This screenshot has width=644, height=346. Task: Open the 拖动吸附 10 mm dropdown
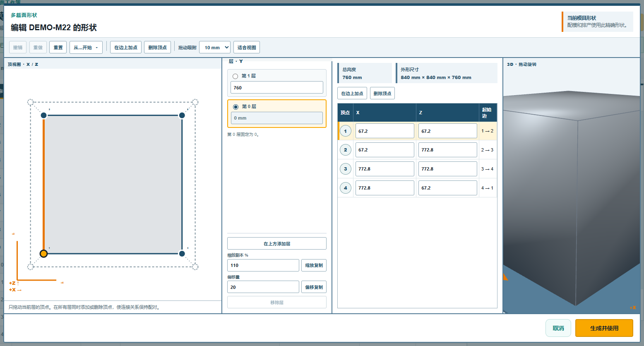[x=215, y=48]
